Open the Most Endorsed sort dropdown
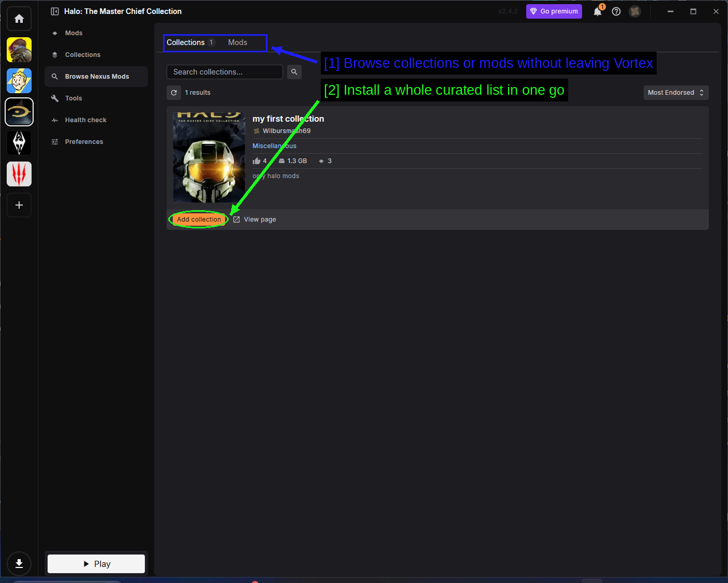Viewport: 728px width, 583px height. [x=676, y=93]
